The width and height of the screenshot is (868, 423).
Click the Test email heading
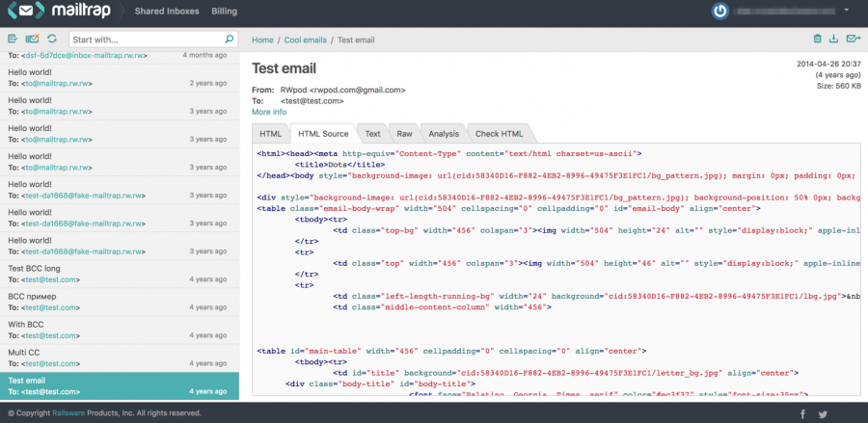tap(284, 68)
